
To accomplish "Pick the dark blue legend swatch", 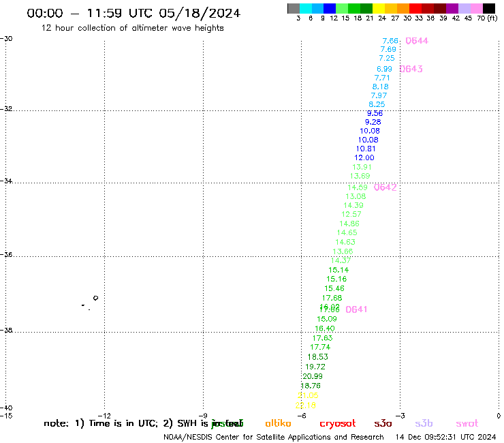I will [330, 8].
